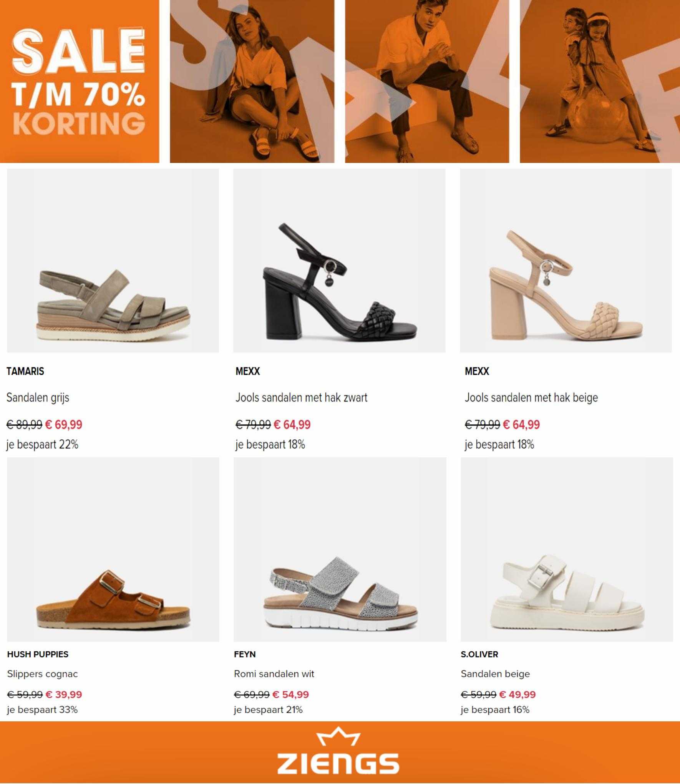680x784 pixels.
Task: Click the S.OLIVER brand name
Action: [x=479, y=654]
